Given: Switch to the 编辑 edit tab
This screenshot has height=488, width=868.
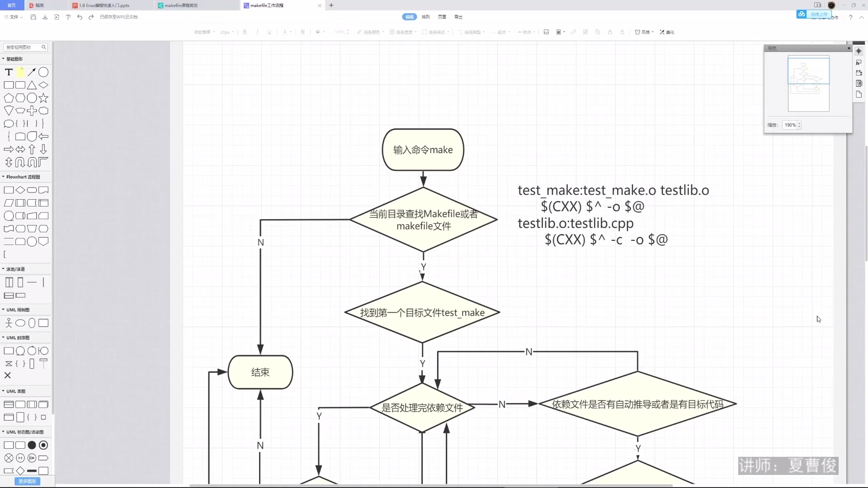Looking at the screenshot, I should tap(410, 17).
